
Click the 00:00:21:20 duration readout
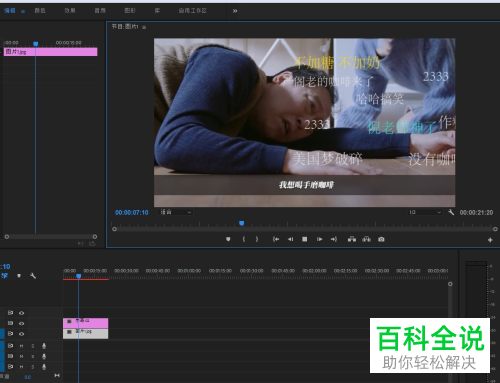[476, 212]
